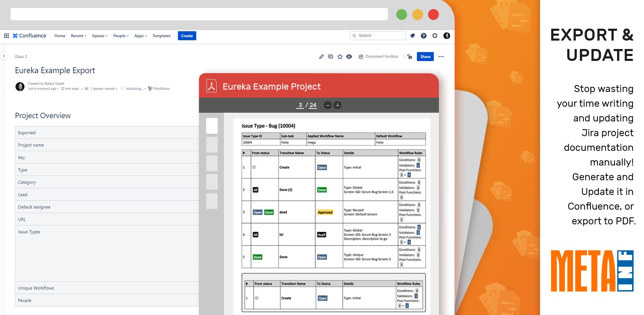Zoom in with plus button in PDF viewer

tap(337, 105)
